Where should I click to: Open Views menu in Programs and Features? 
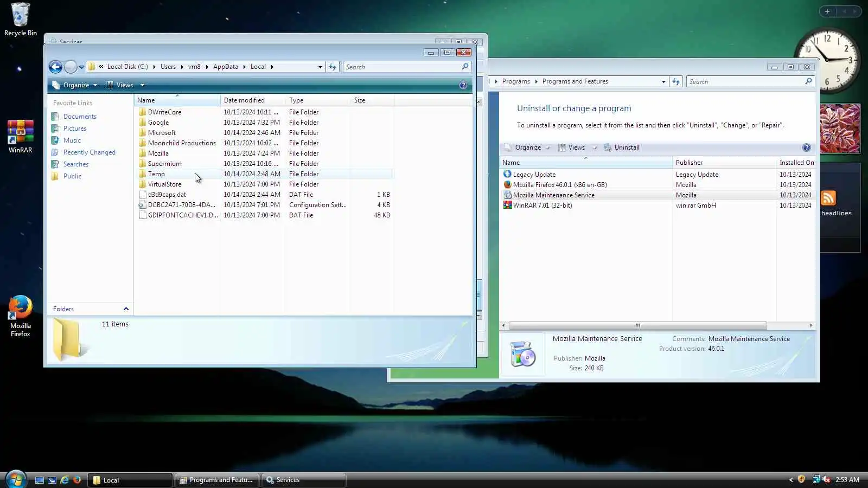[577, 147]
